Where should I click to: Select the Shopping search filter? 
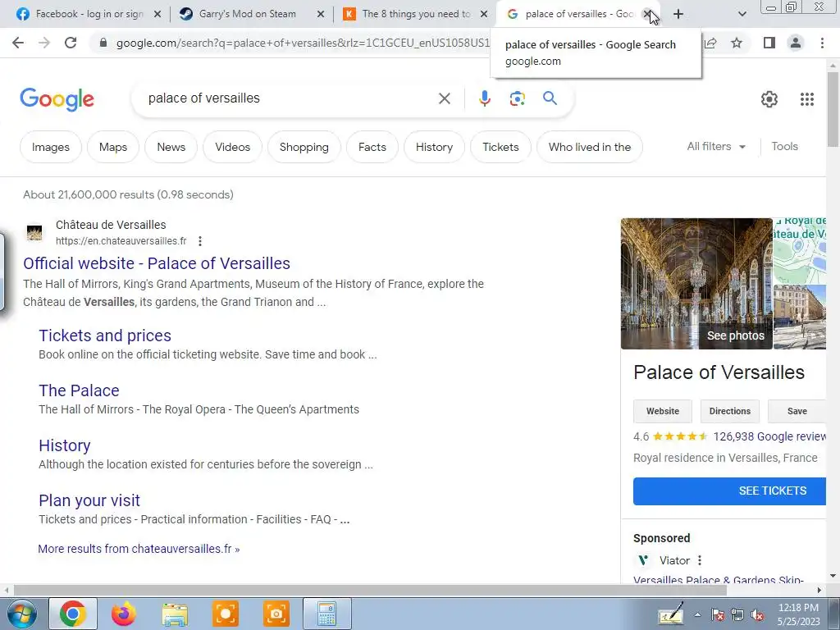[x=304, y=147]
